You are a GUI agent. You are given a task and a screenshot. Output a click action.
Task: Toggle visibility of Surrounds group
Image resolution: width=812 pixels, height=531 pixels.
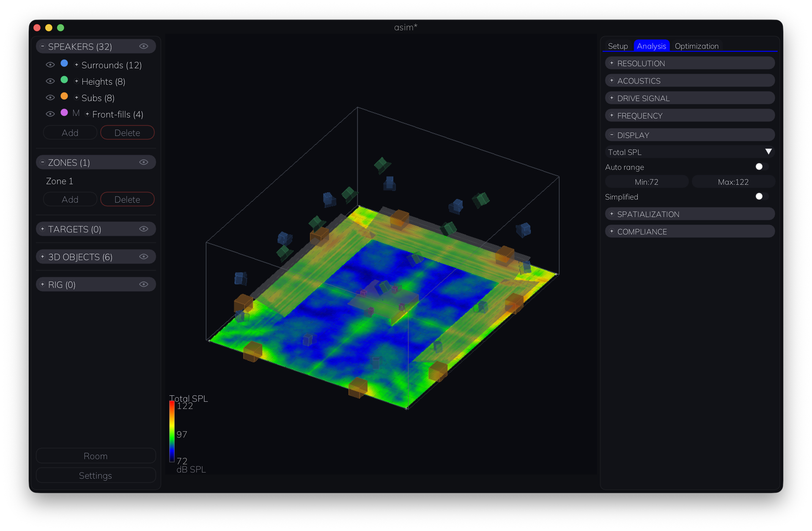coord(50,65)
